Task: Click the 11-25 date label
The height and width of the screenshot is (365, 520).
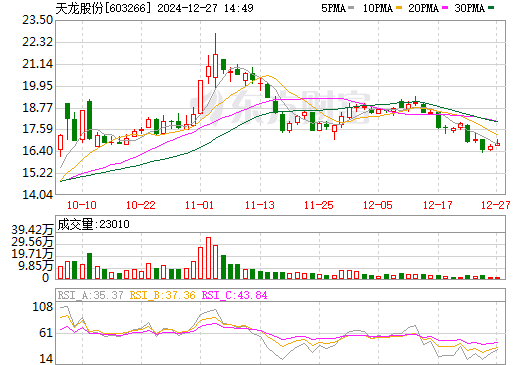Action: click(x=319, y=205)
